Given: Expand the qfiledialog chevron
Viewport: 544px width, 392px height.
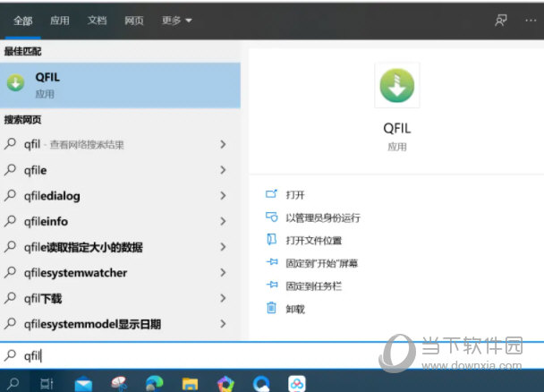Looking at the screenshot, I should [223, 196].
